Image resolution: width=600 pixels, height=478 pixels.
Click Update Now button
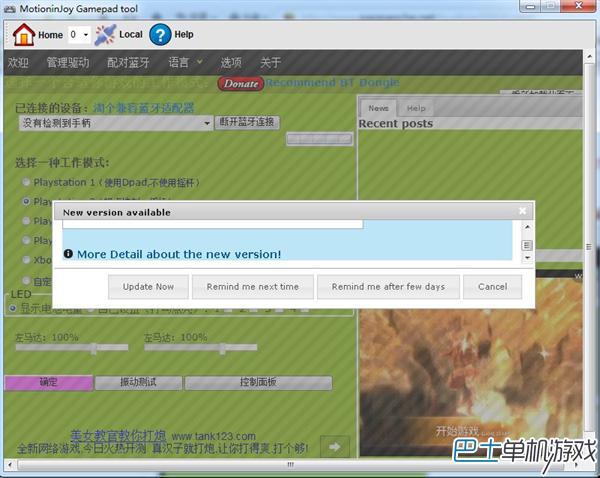click(x=148, y=287)
